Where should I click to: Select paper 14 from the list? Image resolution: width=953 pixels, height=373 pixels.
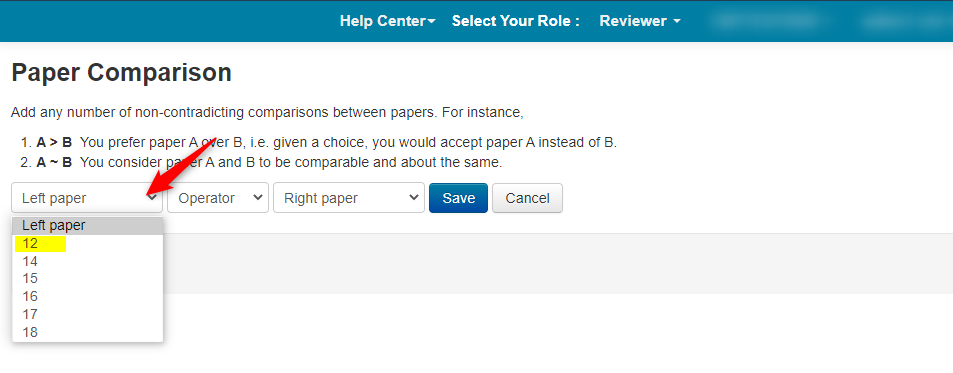point(88,261)
